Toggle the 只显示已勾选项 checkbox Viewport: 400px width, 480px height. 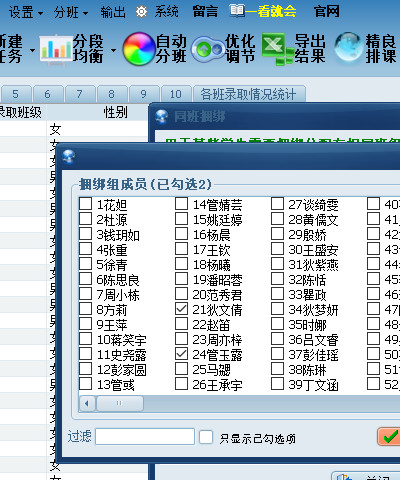tap(206, 437)
